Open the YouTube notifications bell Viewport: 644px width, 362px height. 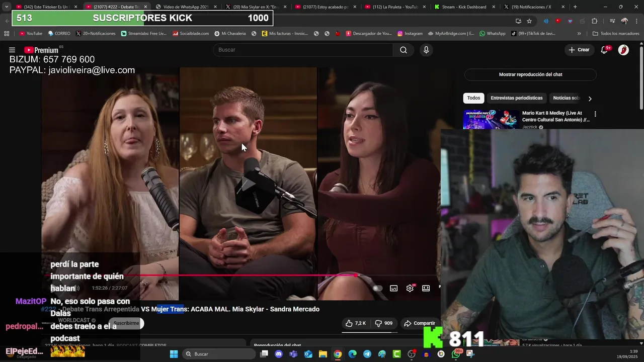pos(605,50)
